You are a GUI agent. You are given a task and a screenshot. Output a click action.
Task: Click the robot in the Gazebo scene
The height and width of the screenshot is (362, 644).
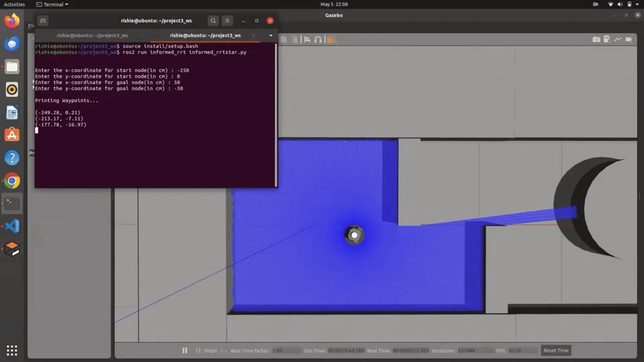click(x=354, y=235)
